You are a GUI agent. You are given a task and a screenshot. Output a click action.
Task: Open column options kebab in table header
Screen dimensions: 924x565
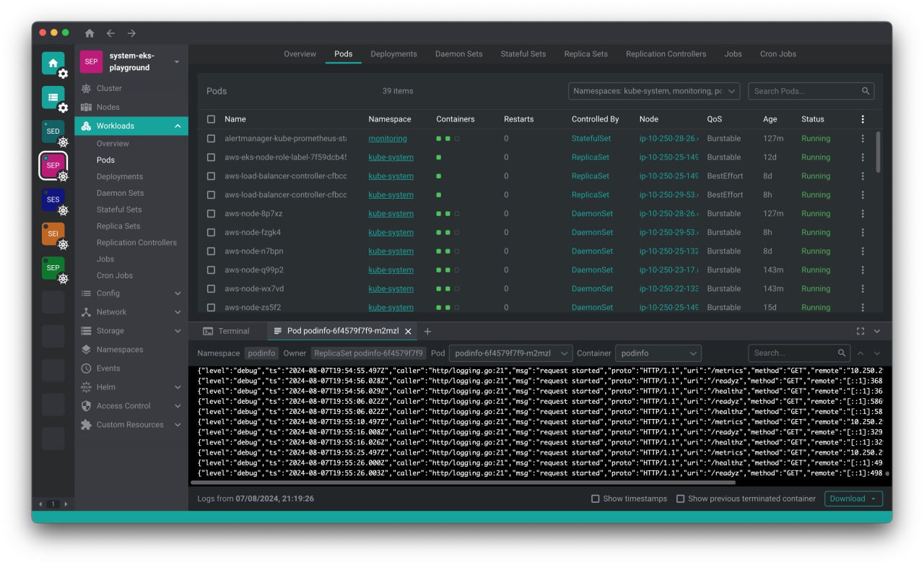862,119
